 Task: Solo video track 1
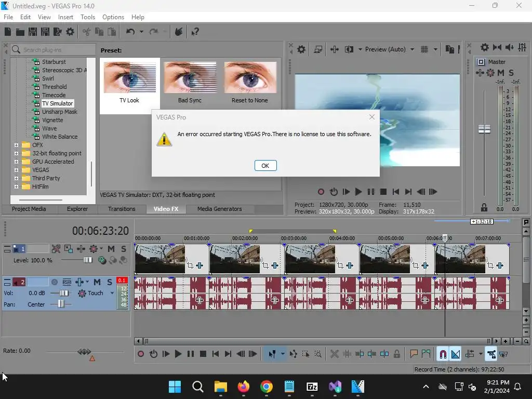coord(124,249)
